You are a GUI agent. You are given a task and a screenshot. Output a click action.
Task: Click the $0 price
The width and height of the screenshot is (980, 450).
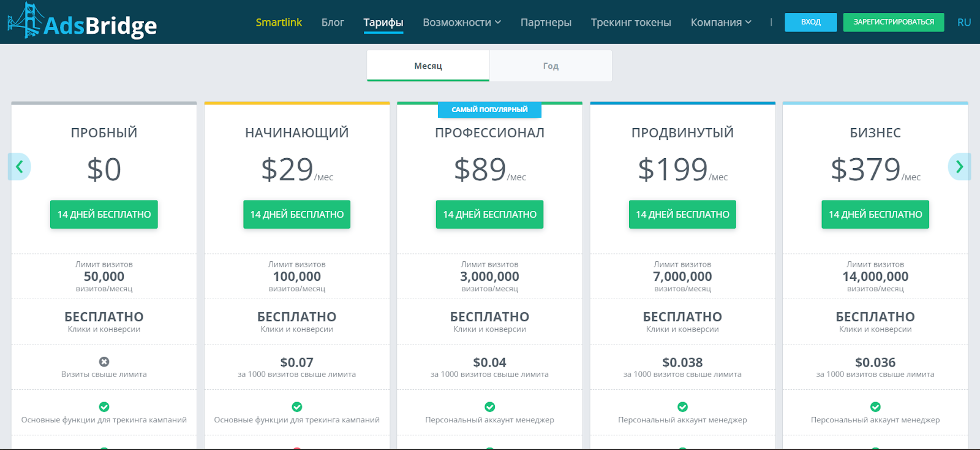[104, 169]
